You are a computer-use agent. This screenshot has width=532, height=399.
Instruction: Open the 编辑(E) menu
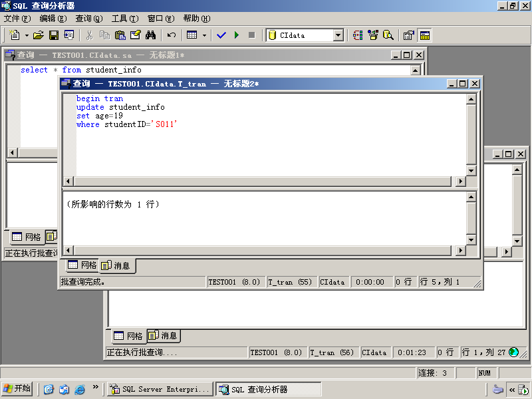(53, 19)
